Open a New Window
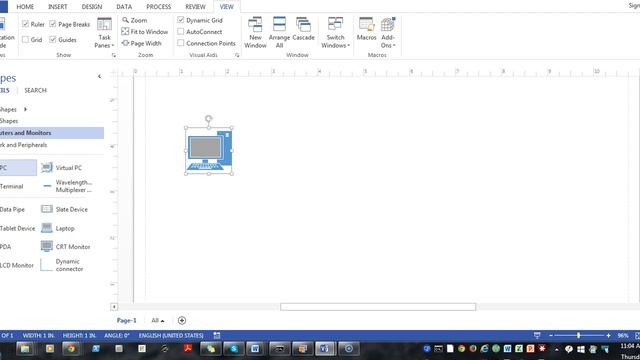This screenshot has width=640, height=360. [x=256, y=33]
